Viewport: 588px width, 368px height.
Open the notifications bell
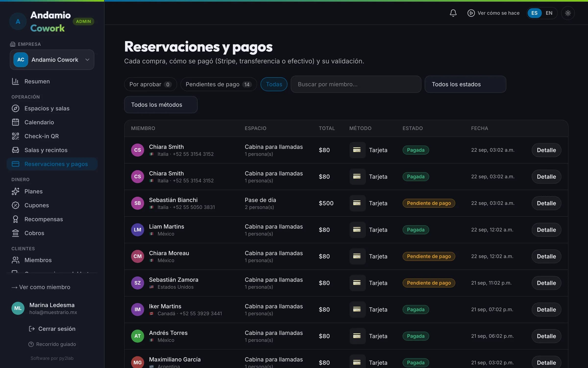pyautogui.click(x=453, y=13)
